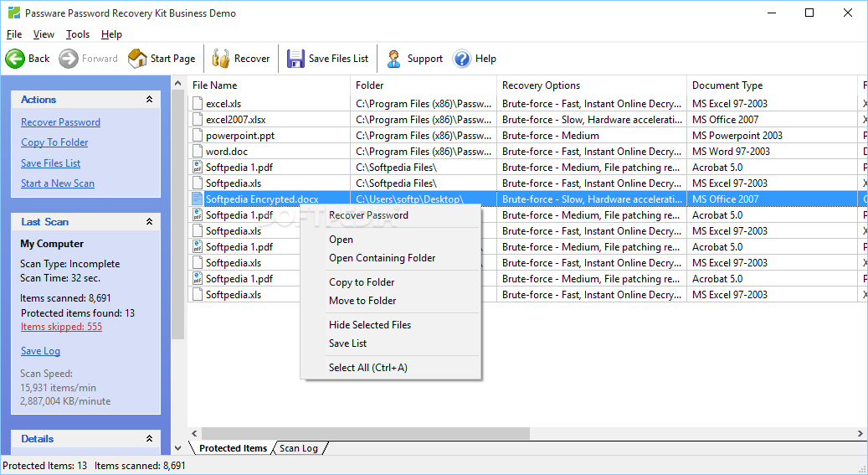Click Protected Items: 13 in status bar
868x475 pixels.
[x=45, y=466]
